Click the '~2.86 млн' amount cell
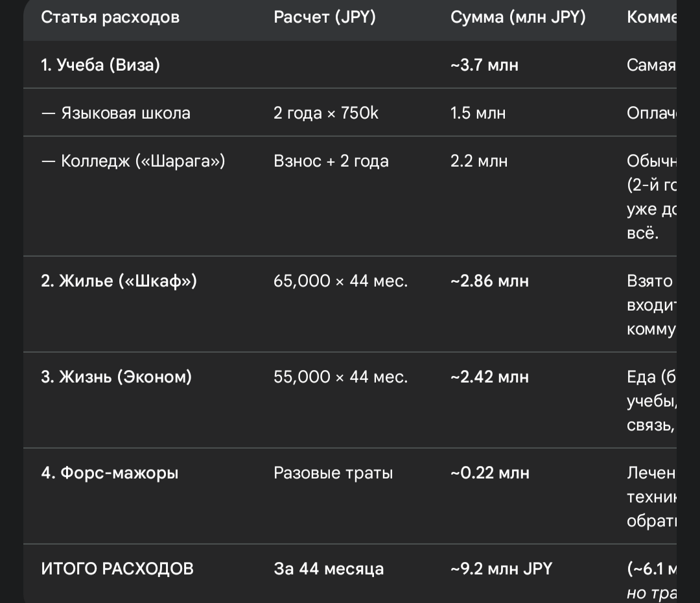Screen dimensions: 700x603 [x=490, y=281]
